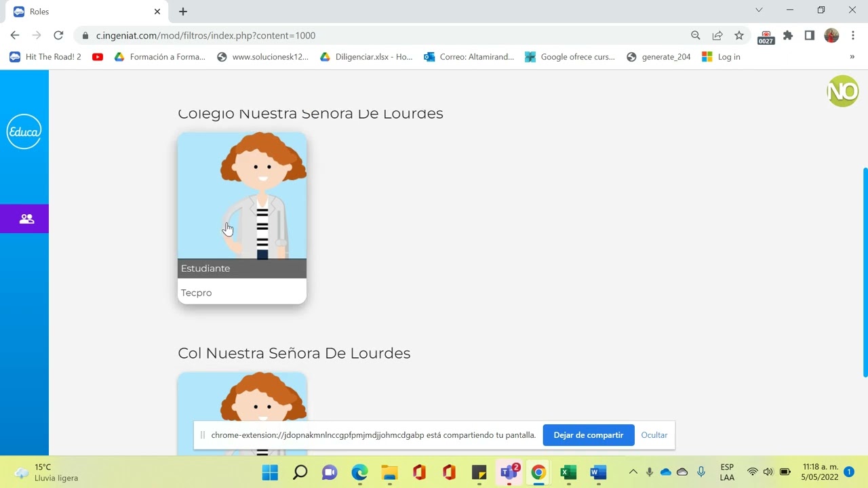Open Log in bookmark
868x488 pixels.
(x=722, y=57)
